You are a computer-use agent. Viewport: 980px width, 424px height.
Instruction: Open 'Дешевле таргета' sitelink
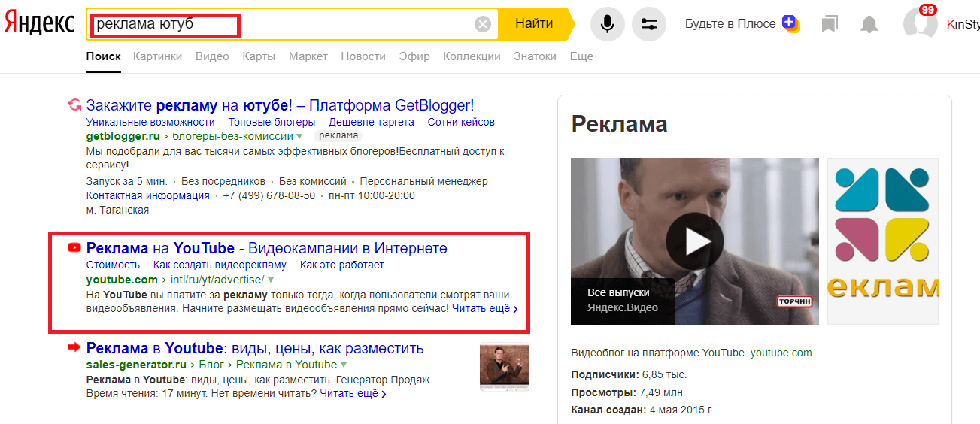372,122
